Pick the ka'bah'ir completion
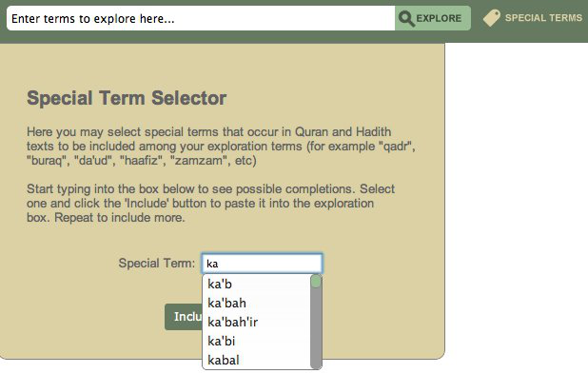This screenshot has width=588, height=374. (257, 322)
